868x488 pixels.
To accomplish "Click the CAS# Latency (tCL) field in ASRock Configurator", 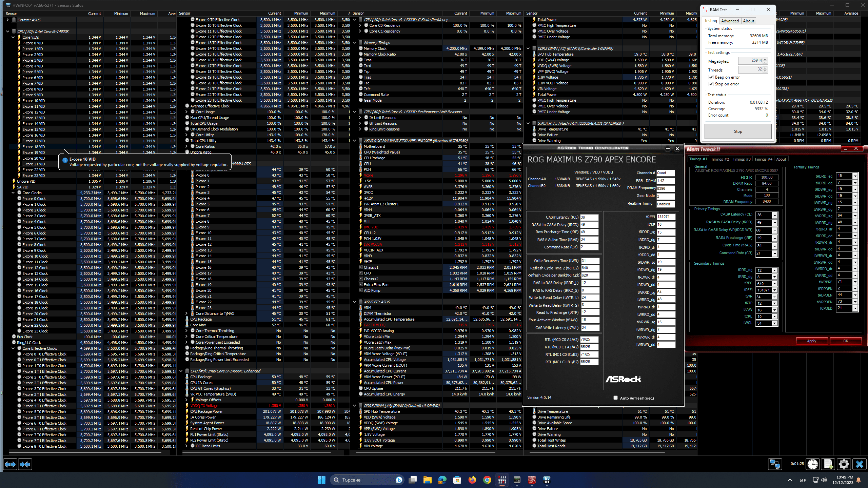I will click(589, 217).
